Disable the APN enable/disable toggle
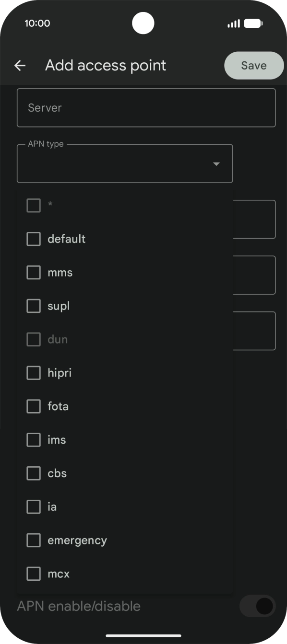Viewport: 287px width, 644px height. pos(258,606)
